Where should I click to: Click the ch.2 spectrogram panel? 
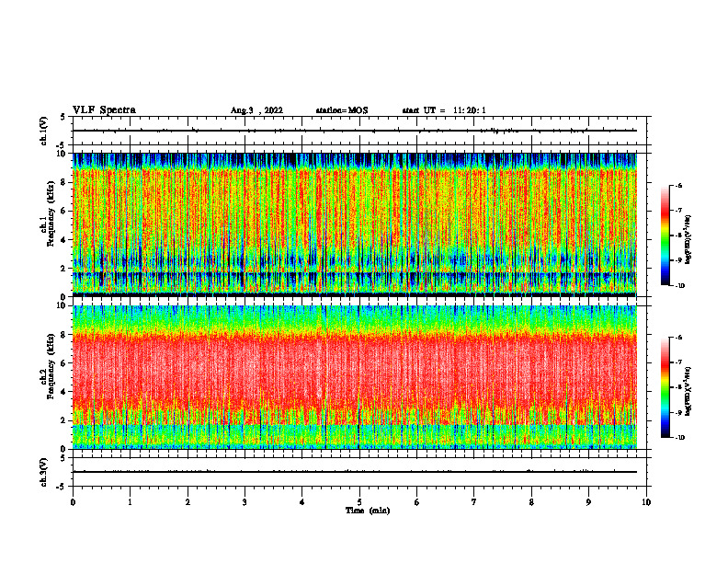pyautogui.click(x=355, y=377)
